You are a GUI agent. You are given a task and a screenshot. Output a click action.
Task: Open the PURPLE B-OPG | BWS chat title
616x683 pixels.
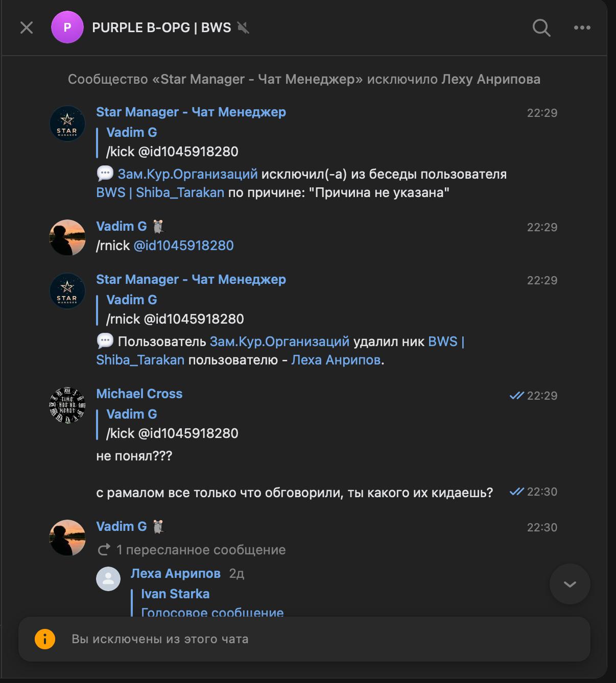[x=161, y=28]
